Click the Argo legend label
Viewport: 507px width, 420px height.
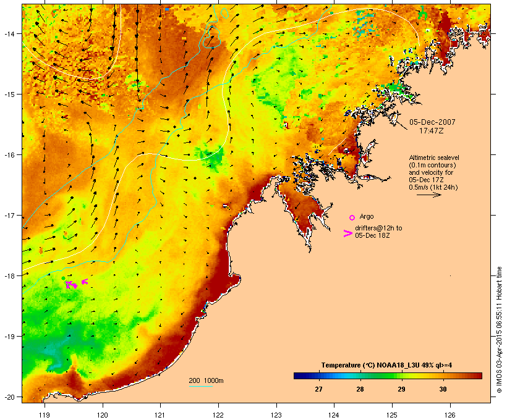[x=367, y=216]
